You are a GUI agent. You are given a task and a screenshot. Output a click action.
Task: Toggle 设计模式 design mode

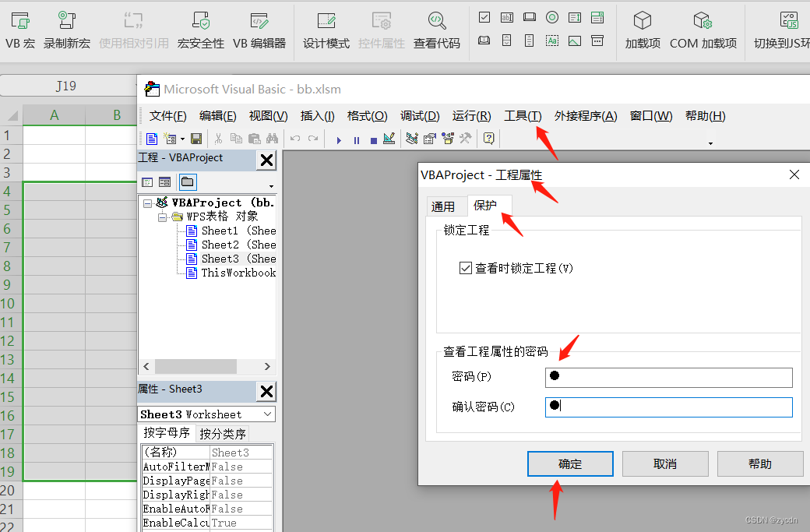326,31
